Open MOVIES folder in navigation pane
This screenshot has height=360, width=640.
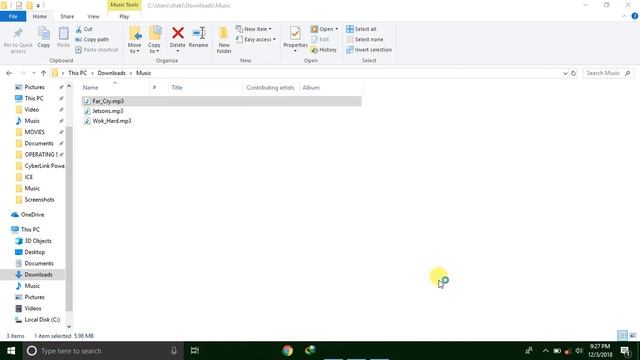coord(34,132)
